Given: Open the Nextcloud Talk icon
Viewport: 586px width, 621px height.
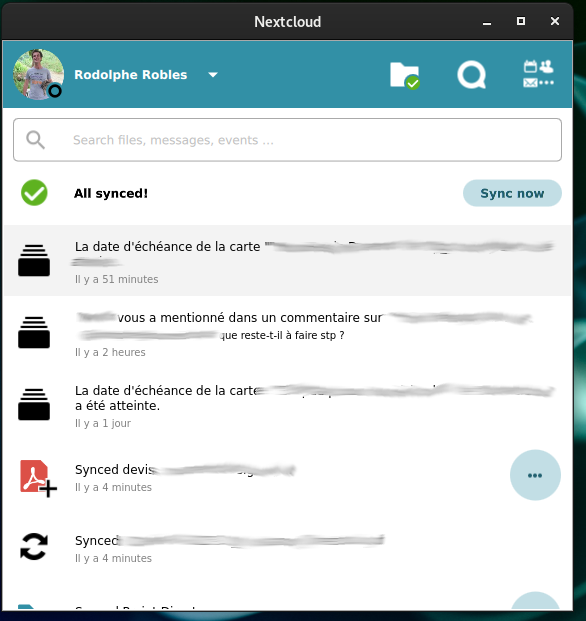Looking at the screenshot, I should click(471, 74).
